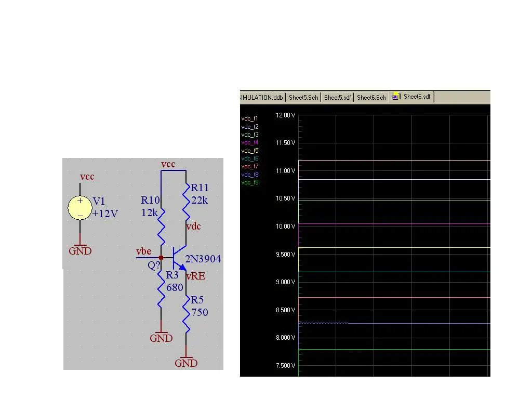532x399 pixels.
Task: Click the 9.000 V axis label
Action: click(x=285, y=282)
